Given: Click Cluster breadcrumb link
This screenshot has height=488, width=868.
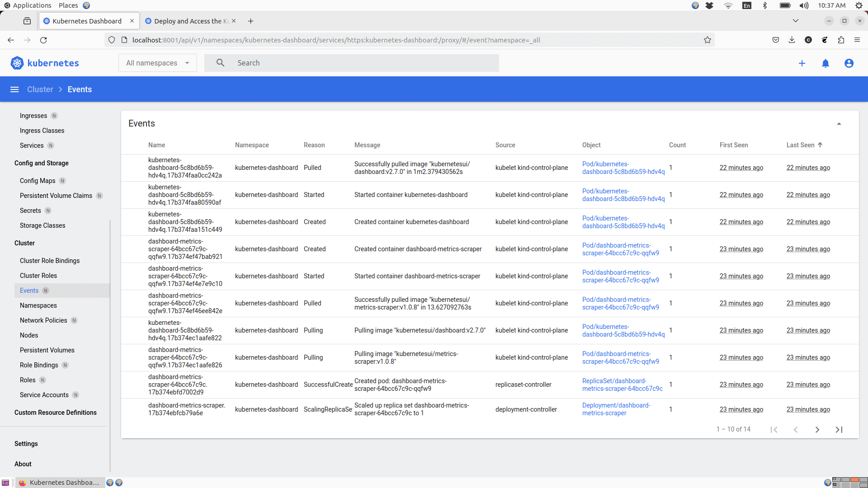Looking at the screenshot, I should [40, 89].
